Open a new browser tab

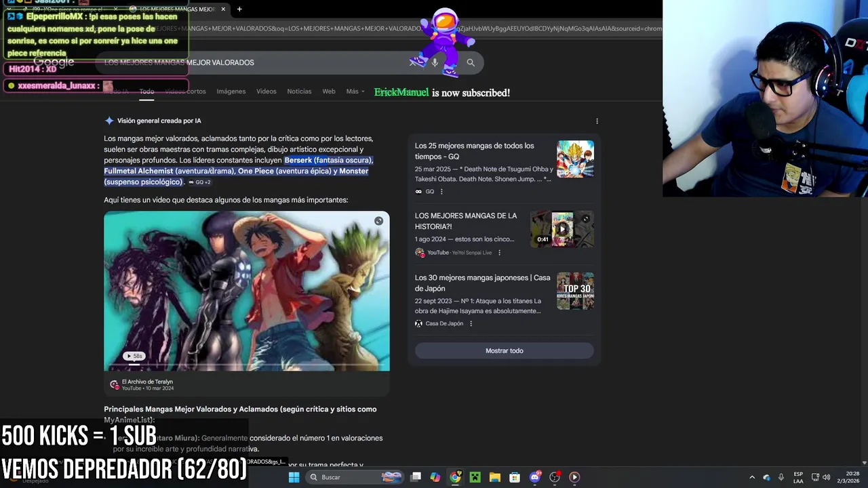pos(239,9)
